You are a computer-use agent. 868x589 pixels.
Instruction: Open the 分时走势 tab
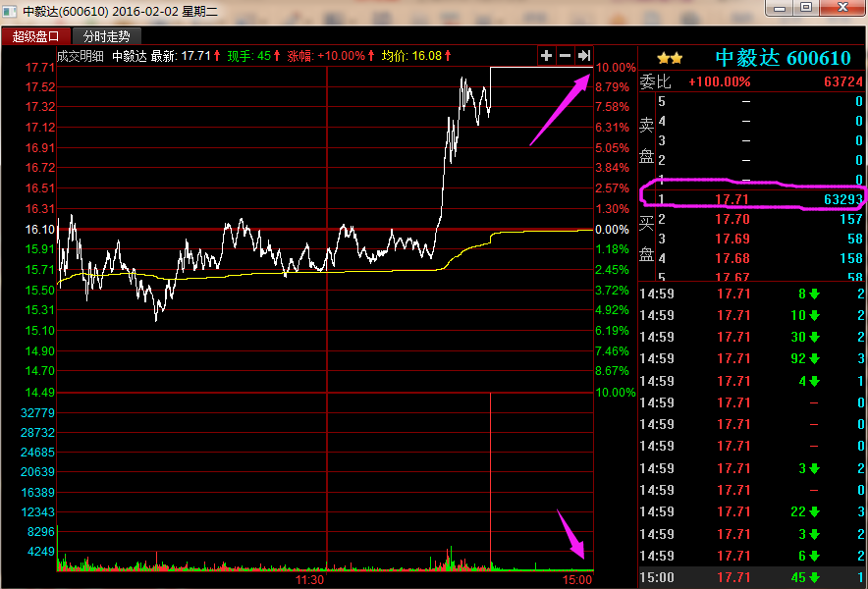pyautogui.click(x=107, y=36)
